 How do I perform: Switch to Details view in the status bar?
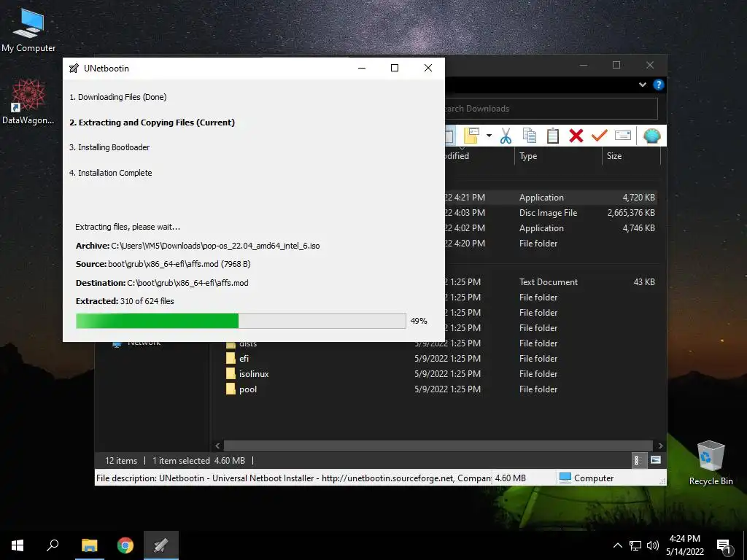(x=638, y=460)
